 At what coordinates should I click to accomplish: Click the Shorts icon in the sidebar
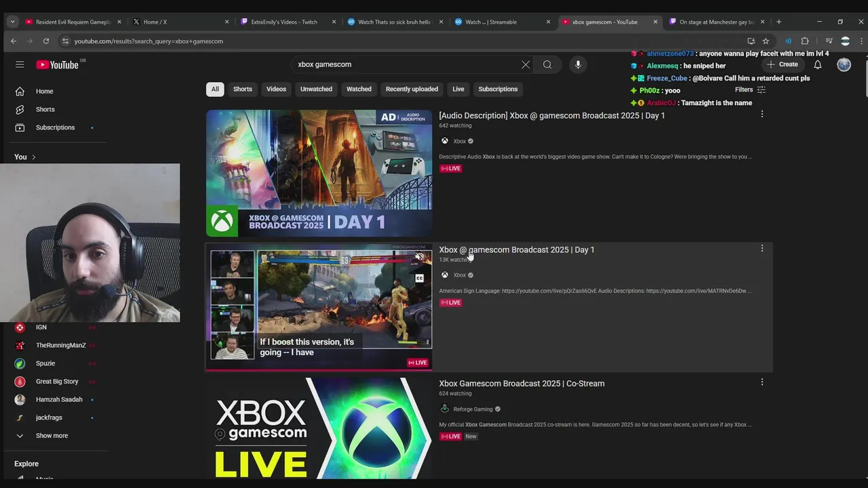click(20, 109)
